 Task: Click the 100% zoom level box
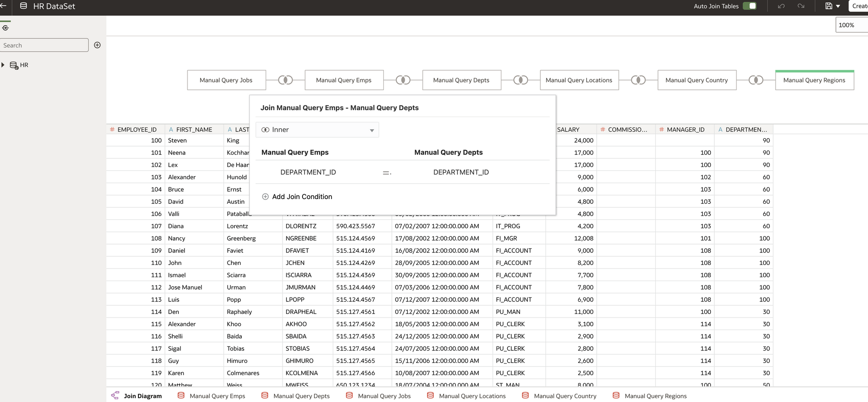pyautogui.click(x=851, y=25)
